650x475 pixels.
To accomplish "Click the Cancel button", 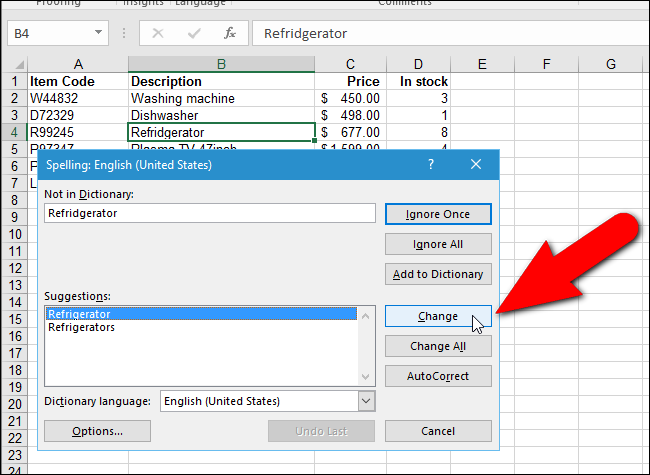I will point(438,431).
